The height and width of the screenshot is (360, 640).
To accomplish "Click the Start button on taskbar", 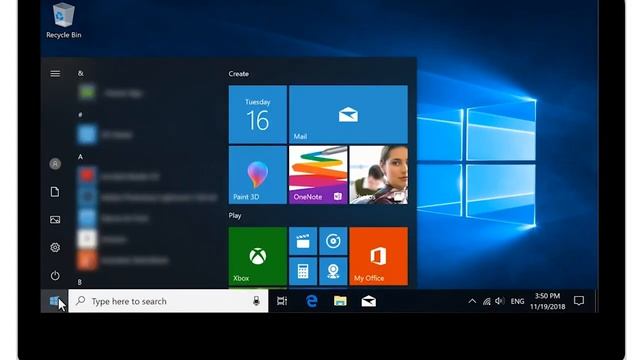I will [54, 301].
